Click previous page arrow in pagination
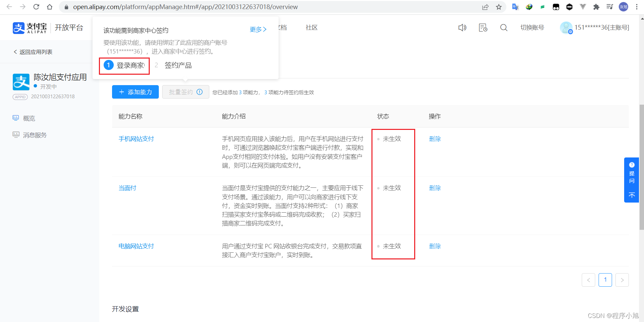The height and width of the screenshot is (322, 644). coord(588,280)
